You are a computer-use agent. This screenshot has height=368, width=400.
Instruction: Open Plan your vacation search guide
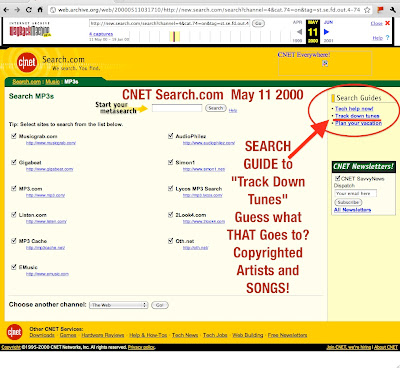pos(358,123)
